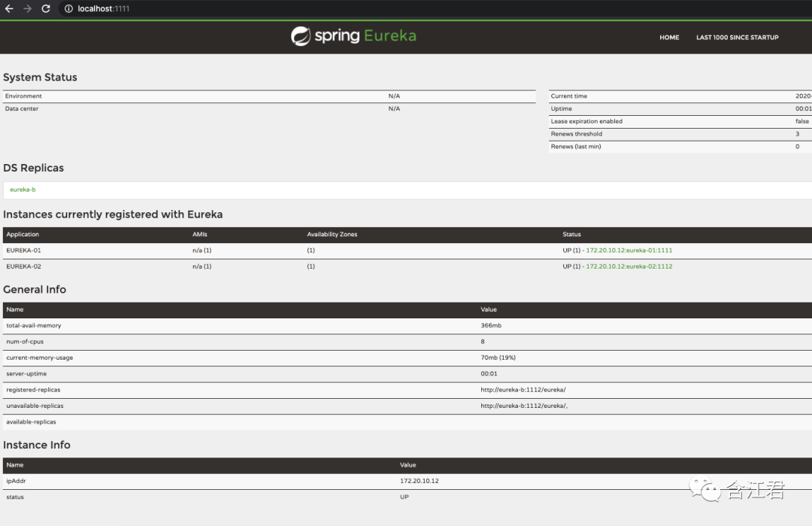Open the eureka-b replica link

23,190
